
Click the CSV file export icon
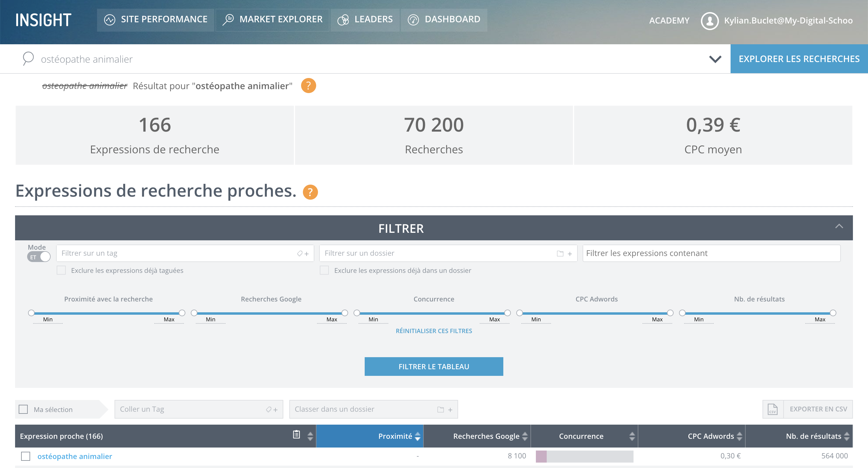coord(772,409)
